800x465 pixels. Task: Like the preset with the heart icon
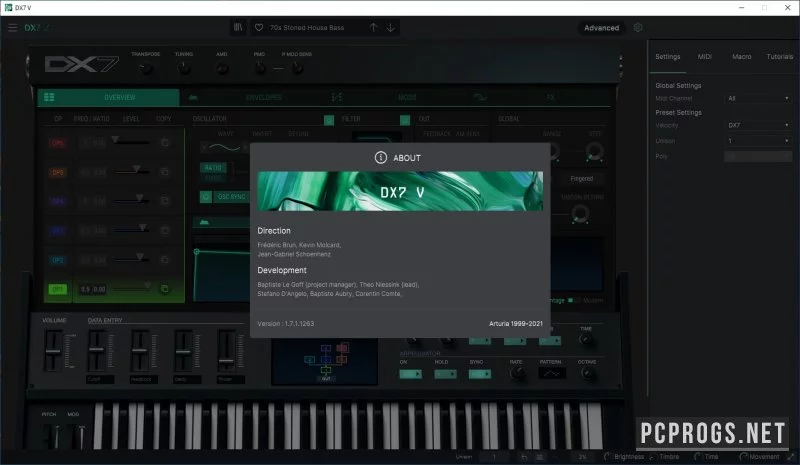[259, 28]
